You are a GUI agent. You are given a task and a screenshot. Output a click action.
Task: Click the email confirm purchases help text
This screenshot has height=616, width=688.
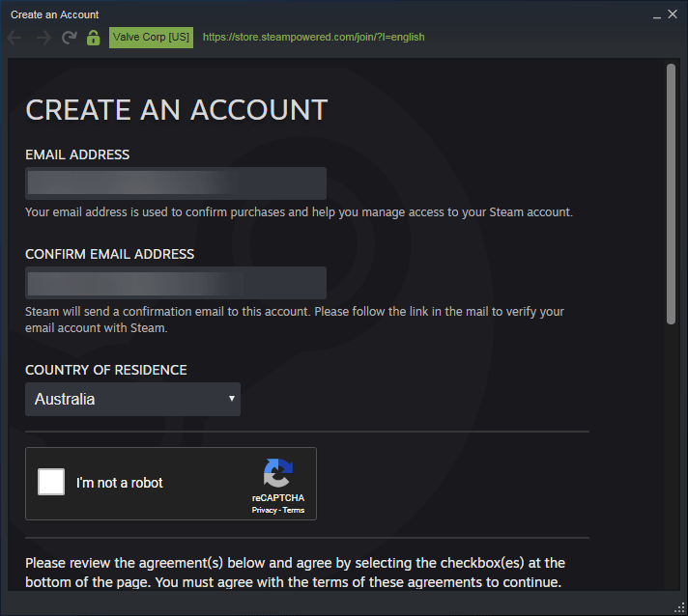pos(299,212)
